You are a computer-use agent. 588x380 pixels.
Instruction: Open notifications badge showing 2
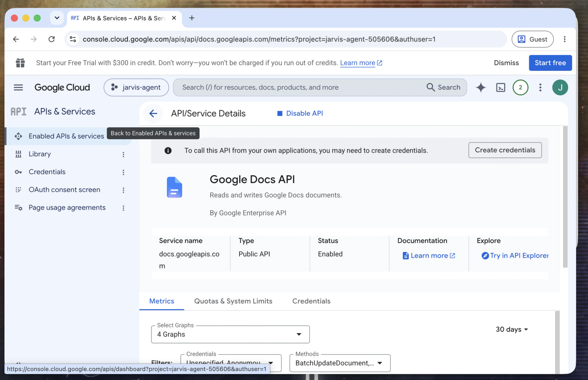coord(520,87)
